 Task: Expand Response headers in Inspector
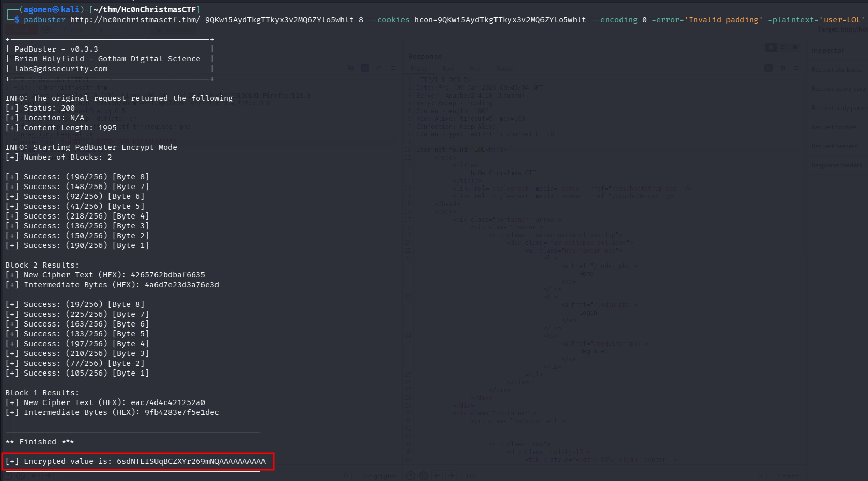pyautogui.click(x=836, y=165)
